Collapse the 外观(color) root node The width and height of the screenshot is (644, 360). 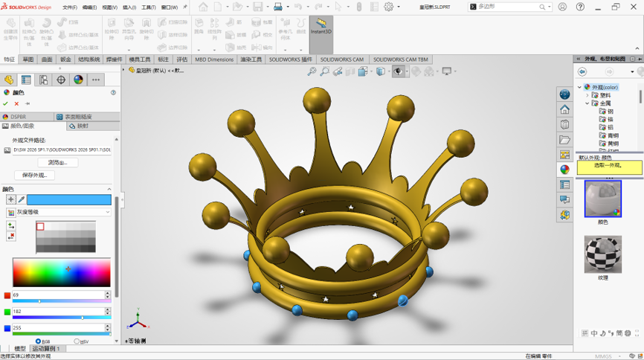(x=579, y=87)
